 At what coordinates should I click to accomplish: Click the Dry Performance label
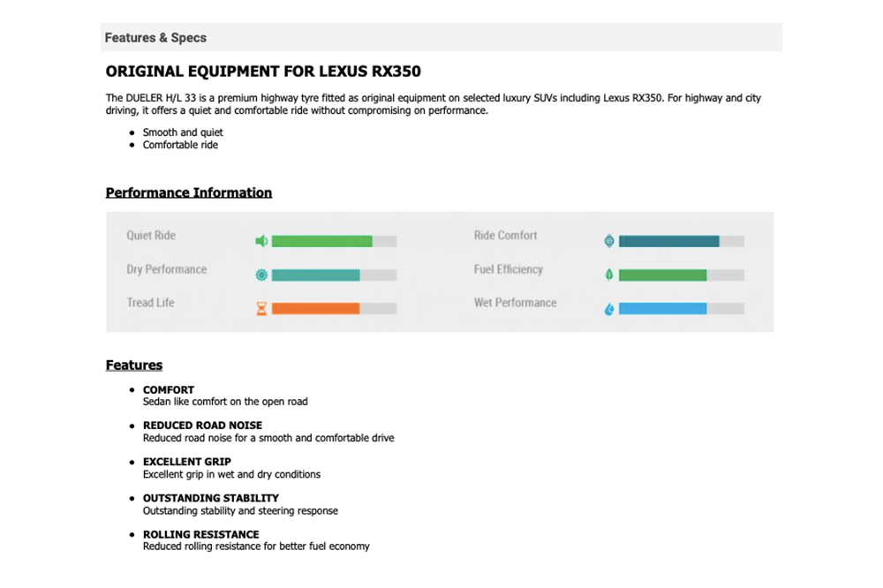point(167,269)
